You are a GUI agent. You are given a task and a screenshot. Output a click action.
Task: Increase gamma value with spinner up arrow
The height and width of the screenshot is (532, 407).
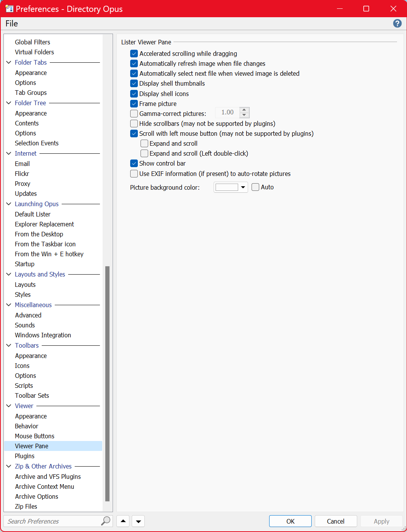[x=244, y=110]
